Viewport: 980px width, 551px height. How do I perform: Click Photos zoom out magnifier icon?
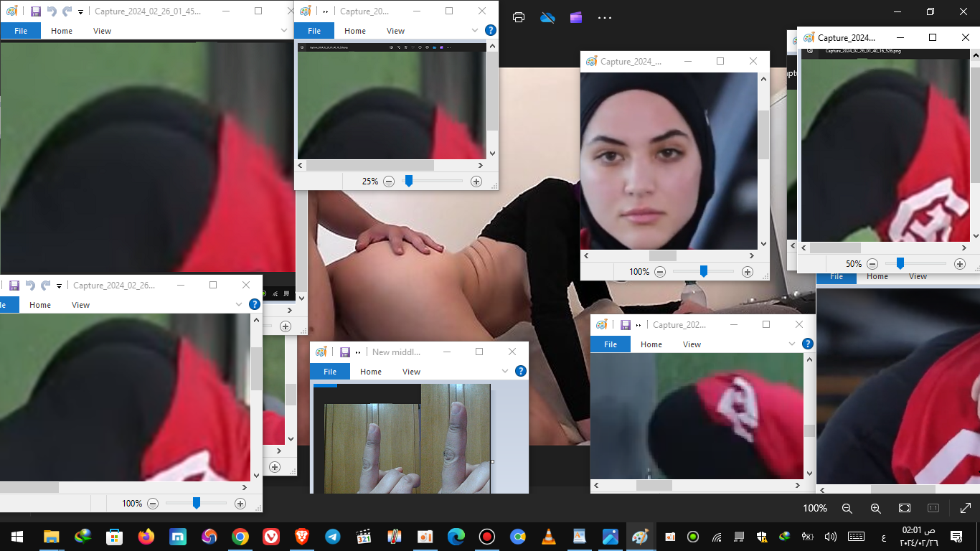[847, 508]
